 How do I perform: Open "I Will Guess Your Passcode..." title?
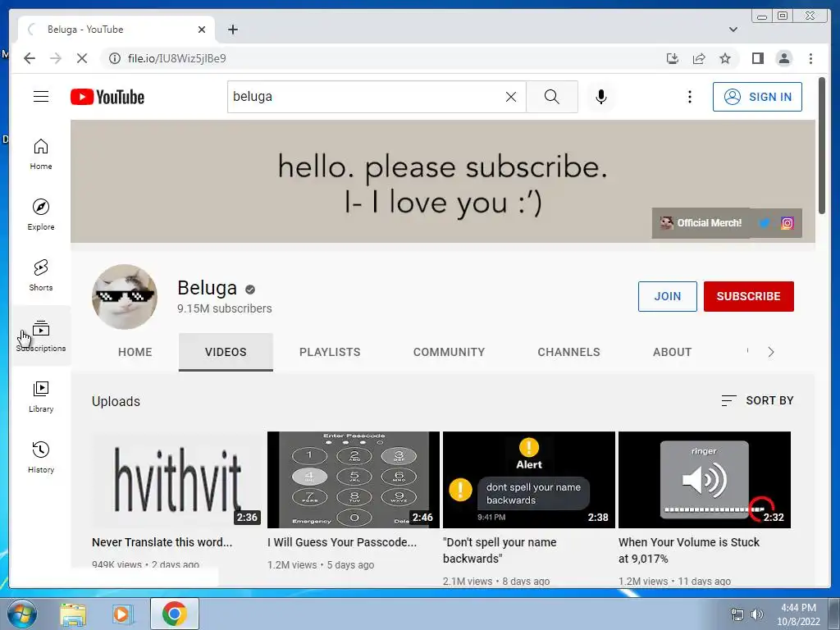pos(342,542)
